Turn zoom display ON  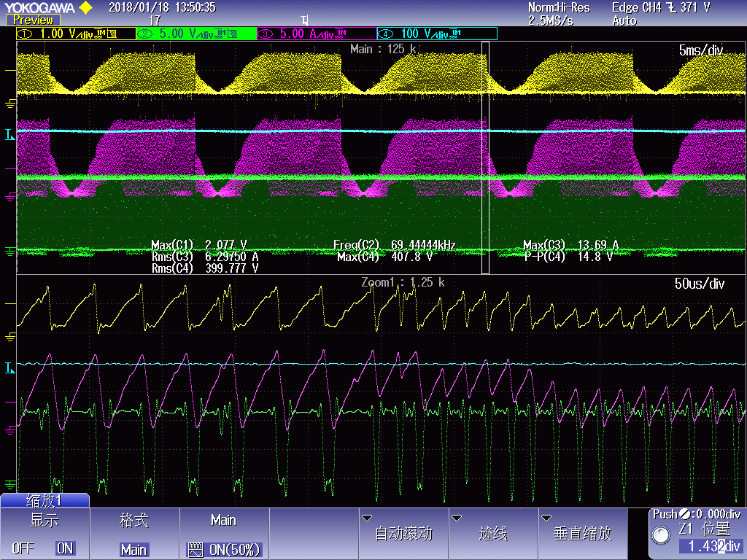pos(65,548)
